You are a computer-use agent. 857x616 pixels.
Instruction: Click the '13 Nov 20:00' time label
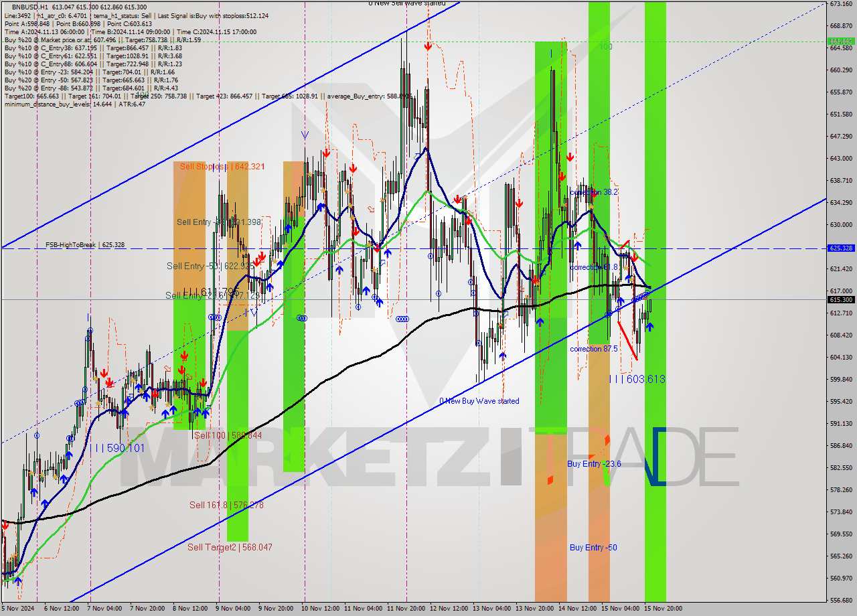pyautogui.click(x=534, y=609)
